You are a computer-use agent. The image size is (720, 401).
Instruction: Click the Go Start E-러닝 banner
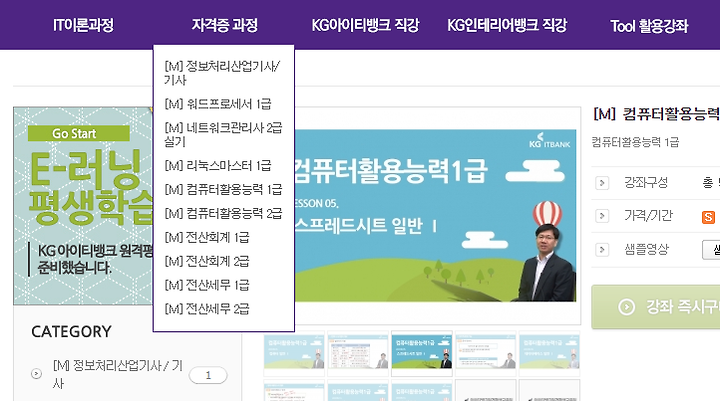pos(83,206)
